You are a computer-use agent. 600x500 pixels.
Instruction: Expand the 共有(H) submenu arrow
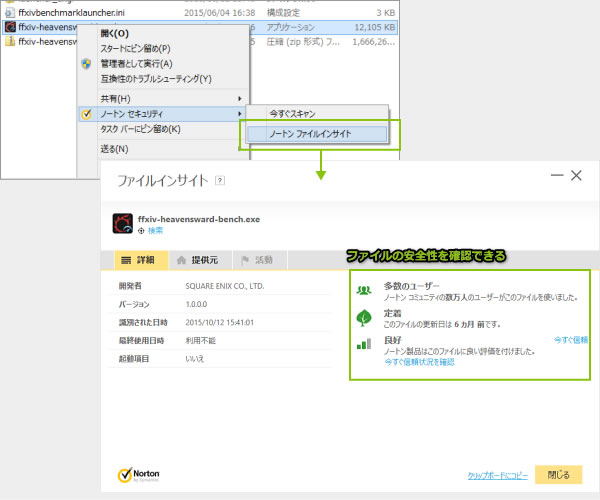point(240,99)
